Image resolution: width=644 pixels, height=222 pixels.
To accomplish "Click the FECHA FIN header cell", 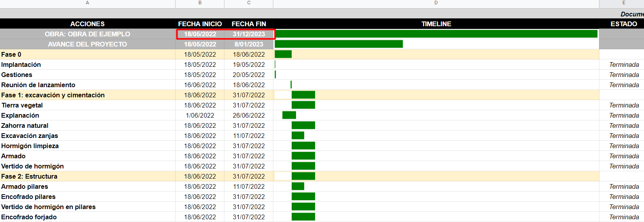I will [x=249, y=24].
